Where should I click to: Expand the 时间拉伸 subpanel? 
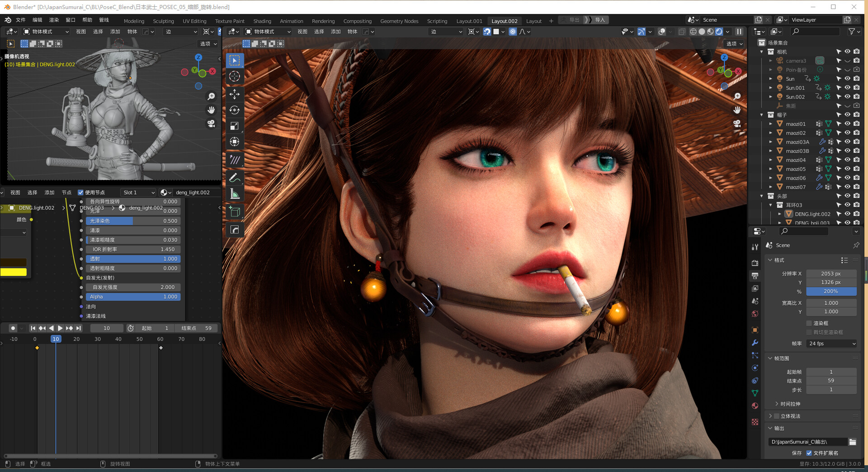(777, 404)
